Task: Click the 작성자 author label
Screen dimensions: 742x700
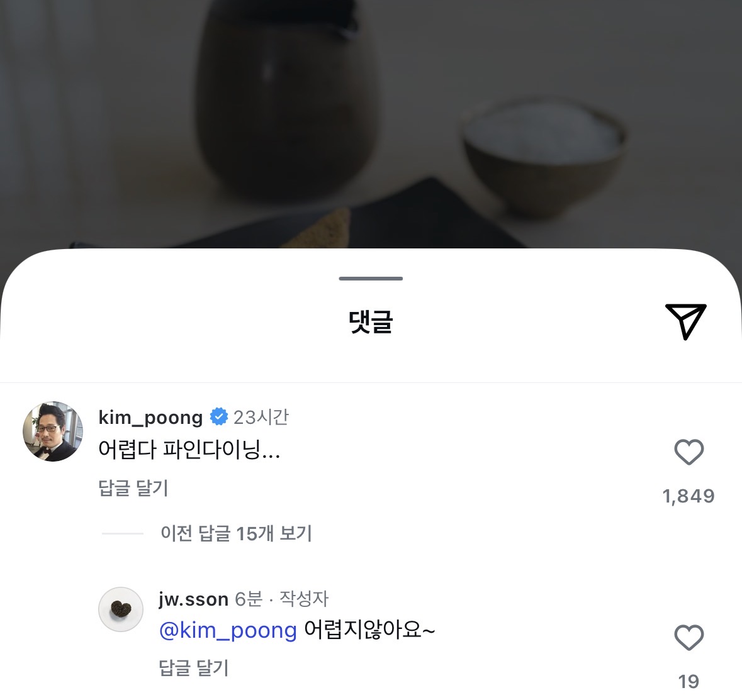Action: tap(304, 599)
